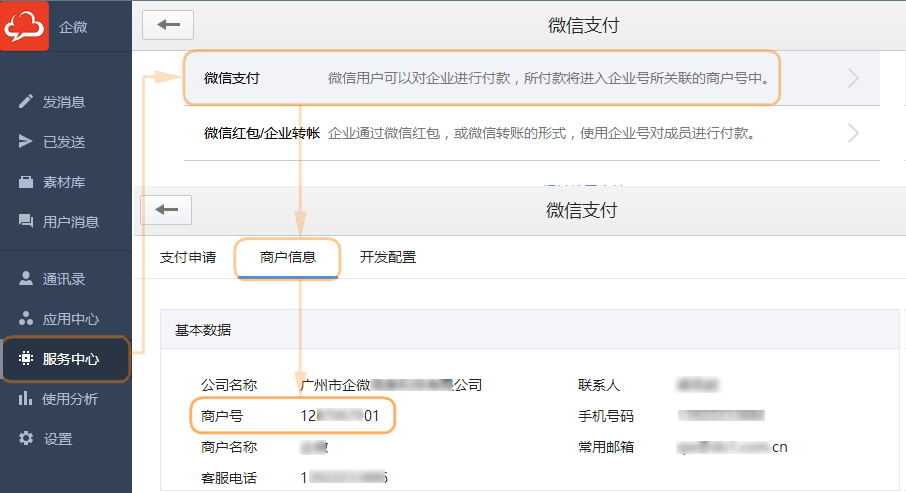Open the 微信红包/企业转帐 service row
This screenshot has width=906, height=493.
tap(532, 134)
